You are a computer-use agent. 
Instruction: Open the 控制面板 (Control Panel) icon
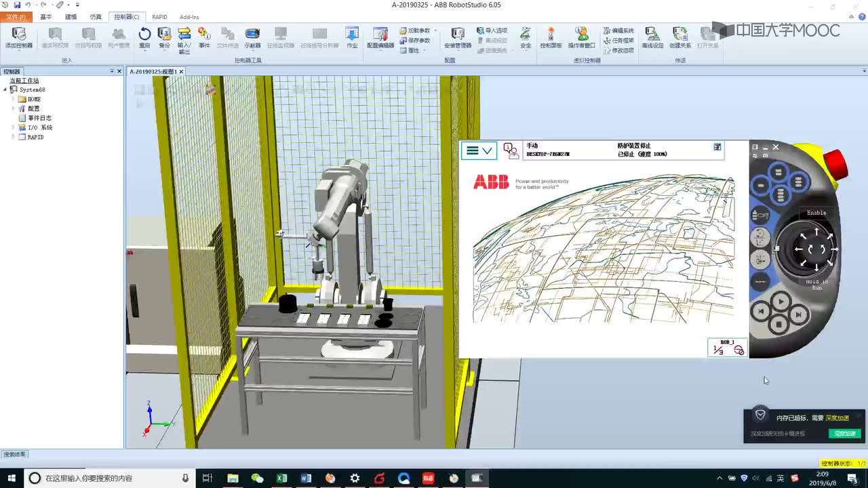551,38
